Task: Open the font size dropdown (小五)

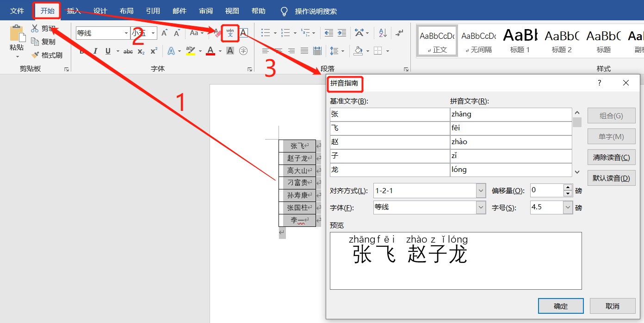Action: click(x=154, y=33)
